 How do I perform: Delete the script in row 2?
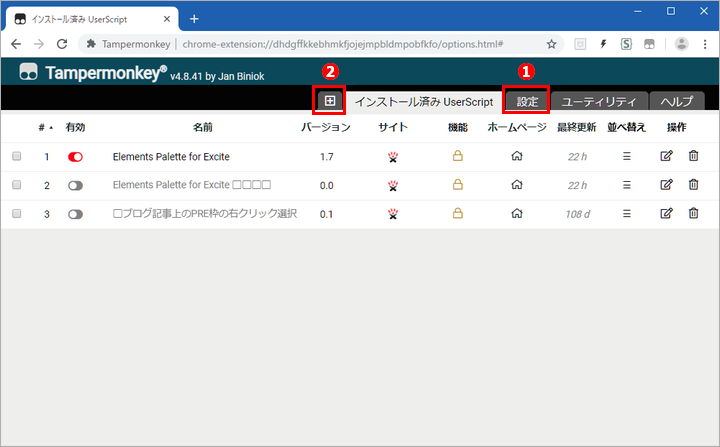click(693, 184)
